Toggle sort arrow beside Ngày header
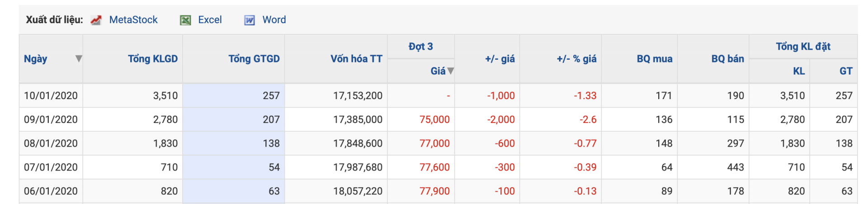This screenshot has width=868, height=204. point(79,59)
